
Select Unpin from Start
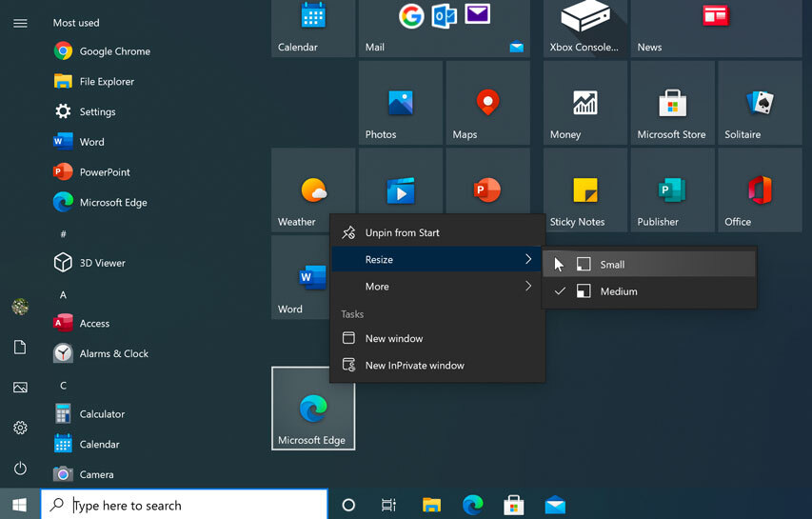click(x=437, y=232)
